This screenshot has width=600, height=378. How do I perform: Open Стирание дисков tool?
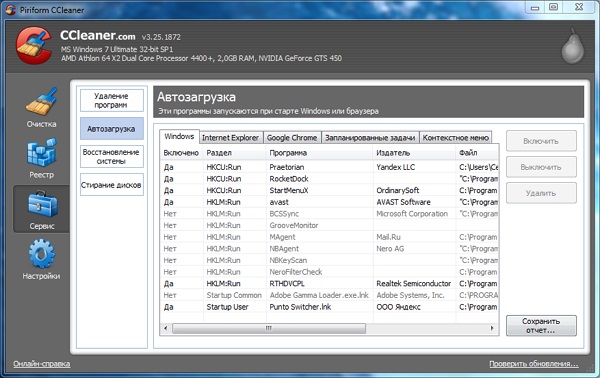(x=112, y=185)
